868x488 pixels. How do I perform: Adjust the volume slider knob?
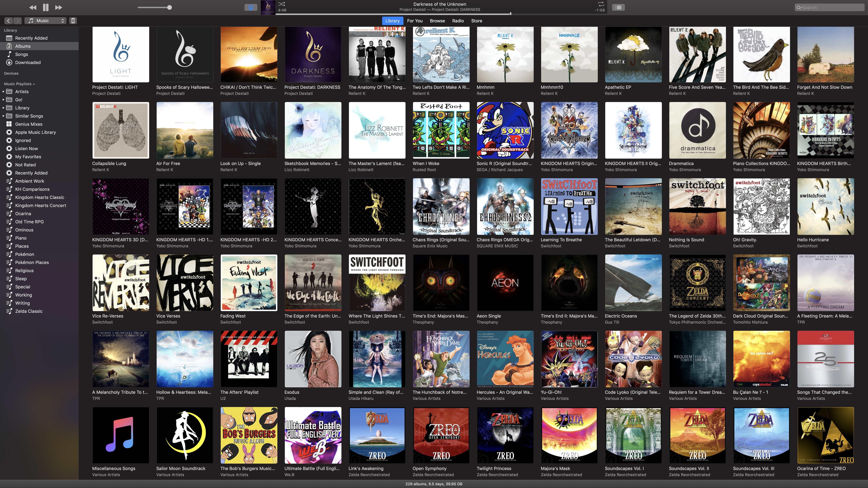(170, 7)
